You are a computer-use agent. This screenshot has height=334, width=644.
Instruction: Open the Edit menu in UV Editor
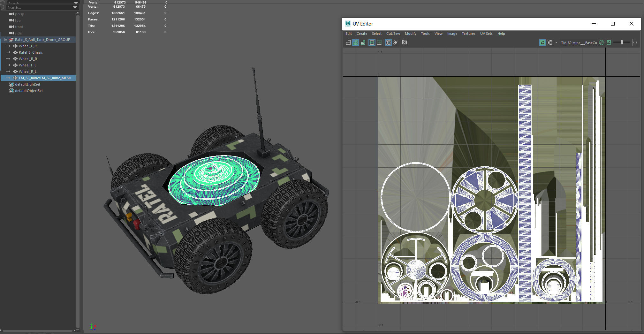tap(349, 34)
